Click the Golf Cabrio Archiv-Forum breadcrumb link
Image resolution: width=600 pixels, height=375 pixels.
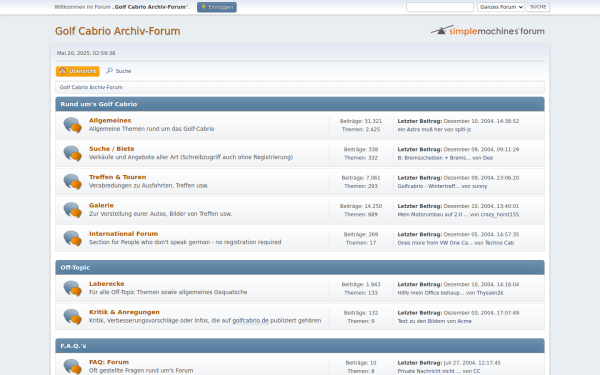pyautogui.click(x=91, y=87)
